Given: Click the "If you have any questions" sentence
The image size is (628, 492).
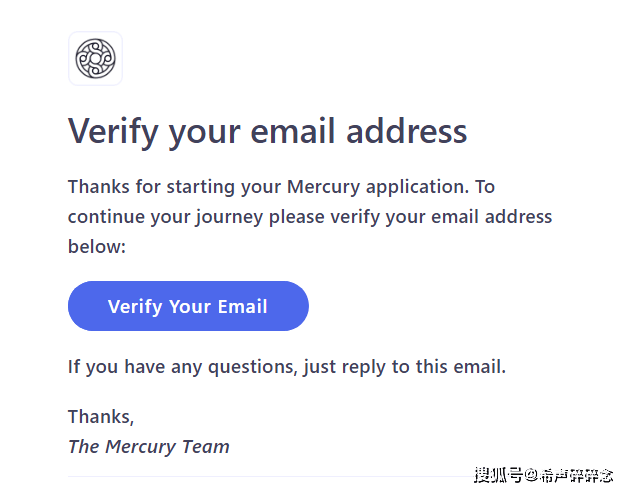Looking at the screenshot, I should pos(286,367).
